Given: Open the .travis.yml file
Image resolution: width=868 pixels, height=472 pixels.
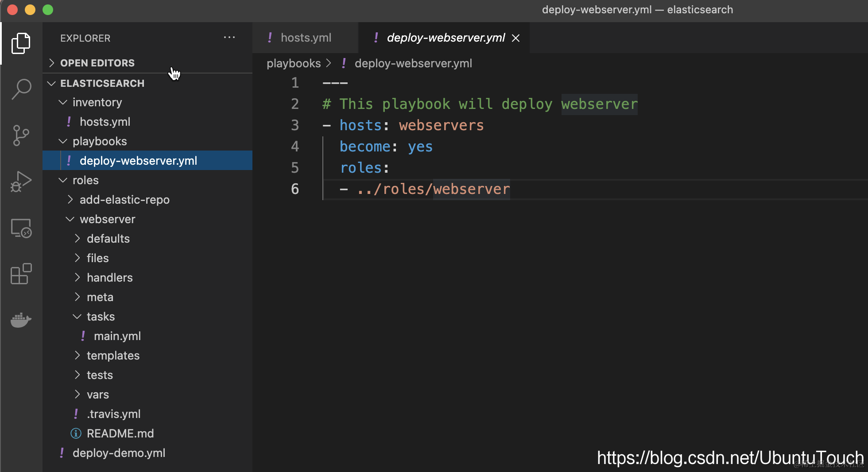Looking at the screenshot, I should [x=147, y=414].
